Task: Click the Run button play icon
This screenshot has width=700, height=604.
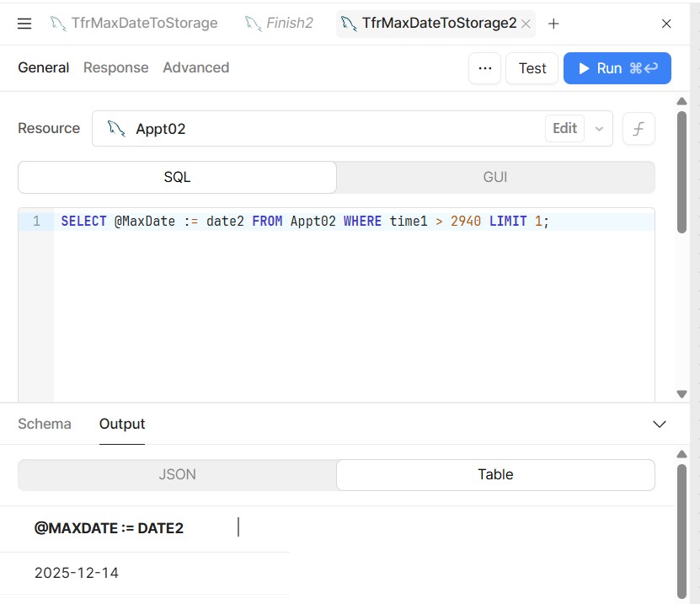Action: pyautogui.click(x=584, y=68)
